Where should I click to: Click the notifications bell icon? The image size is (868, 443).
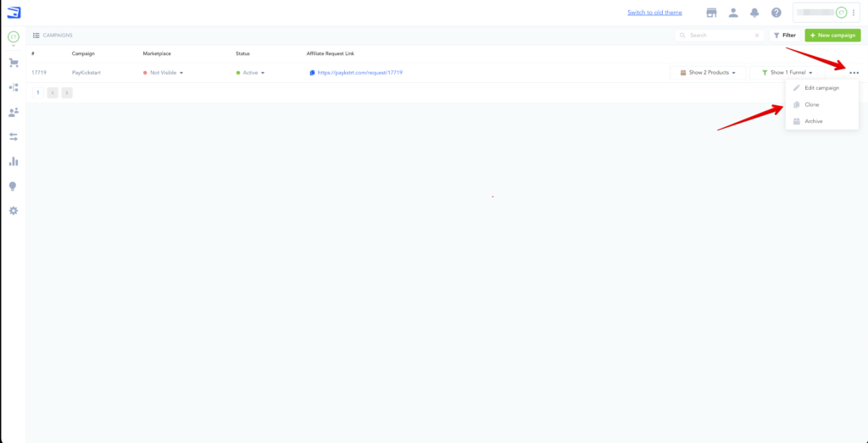click(x=754, y=13)
